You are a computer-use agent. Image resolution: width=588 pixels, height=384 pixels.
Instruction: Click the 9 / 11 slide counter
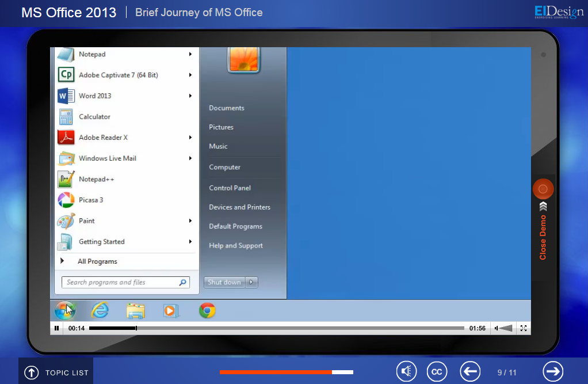pyautogui.click(x=507, y=372)
